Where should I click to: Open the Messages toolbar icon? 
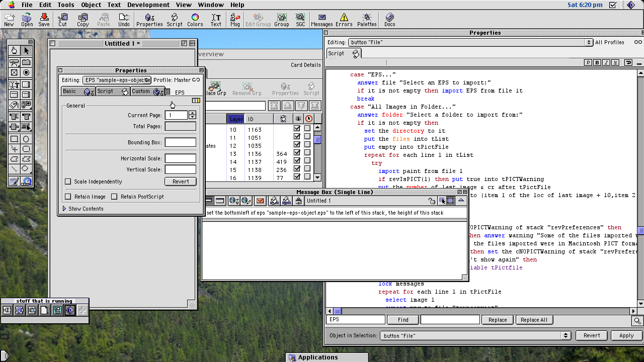[x=322, y=20]
